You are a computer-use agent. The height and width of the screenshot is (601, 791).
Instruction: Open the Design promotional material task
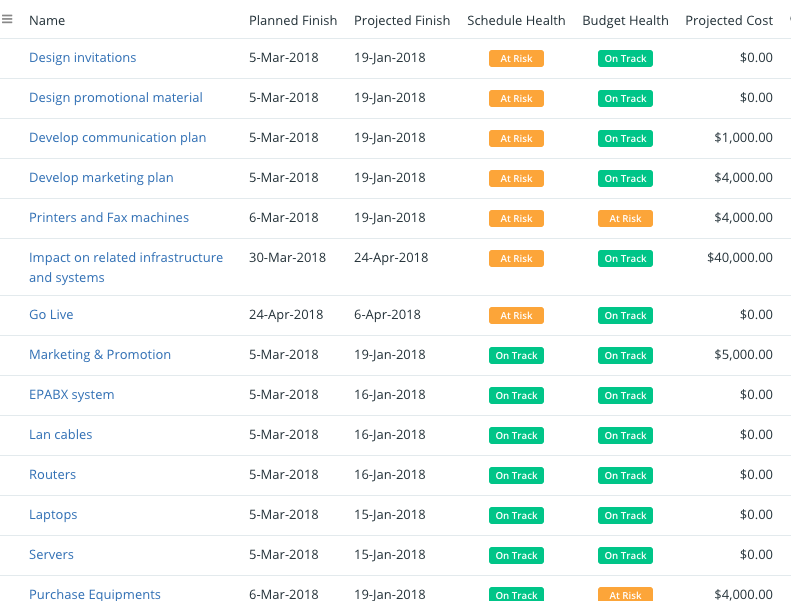[x=116, y=97]
